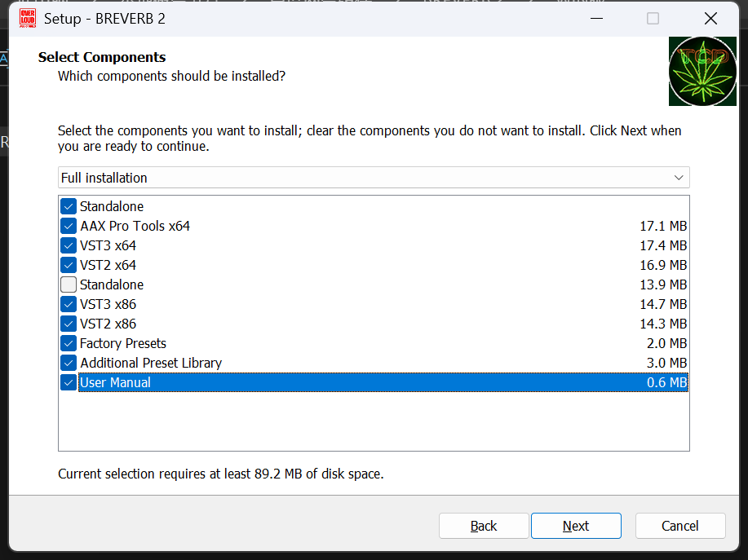Select the VST3 x86 list item label

[x=108, y=304]
